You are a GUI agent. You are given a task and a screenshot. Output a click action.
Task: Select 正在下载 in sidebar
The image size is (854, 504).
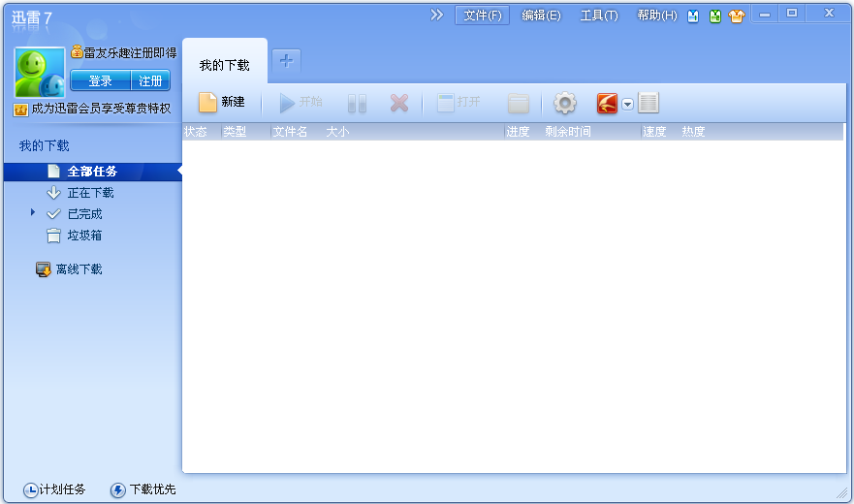pos(90,192)
